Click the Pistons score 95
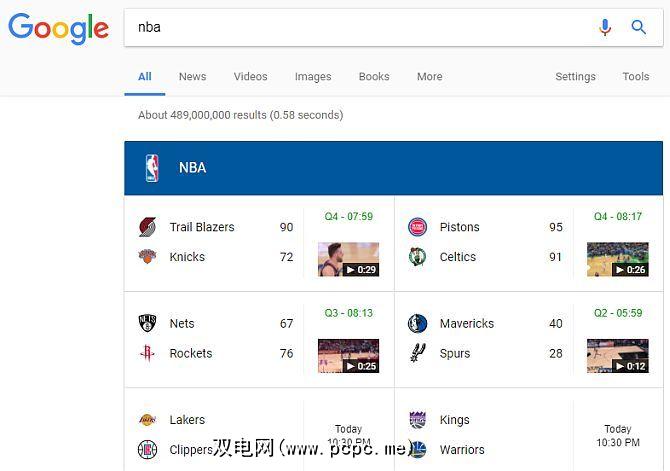The image size is (670, 471). 555,227
